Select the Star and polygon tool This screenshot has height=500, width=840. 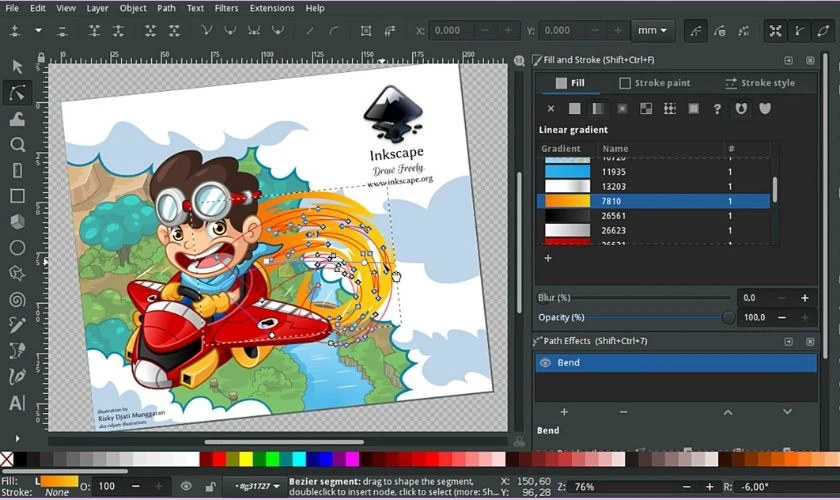[17, 273]
